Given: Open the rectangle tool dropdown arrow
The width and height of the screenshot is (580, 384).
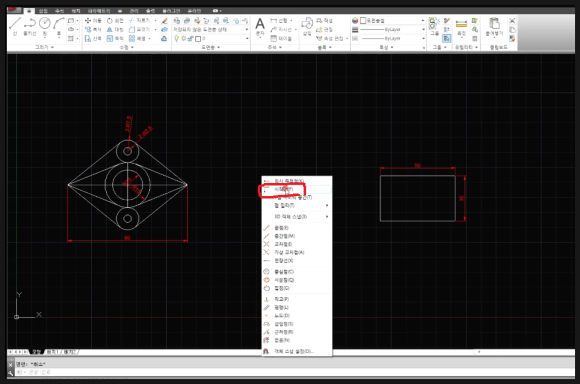Looking at the screenshot, I should click(x=77, y=21).
